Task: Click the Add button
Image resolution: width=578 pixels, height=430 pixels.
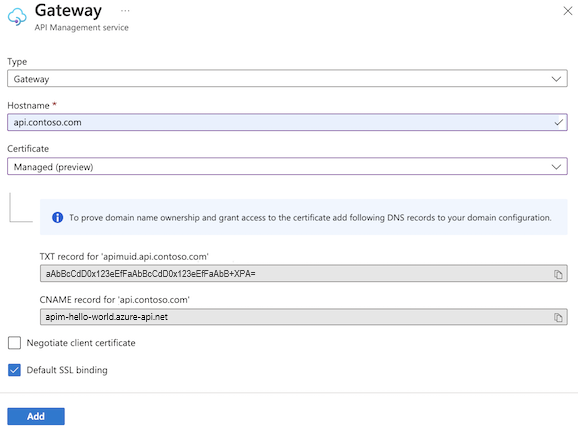Action: point(36,416)
